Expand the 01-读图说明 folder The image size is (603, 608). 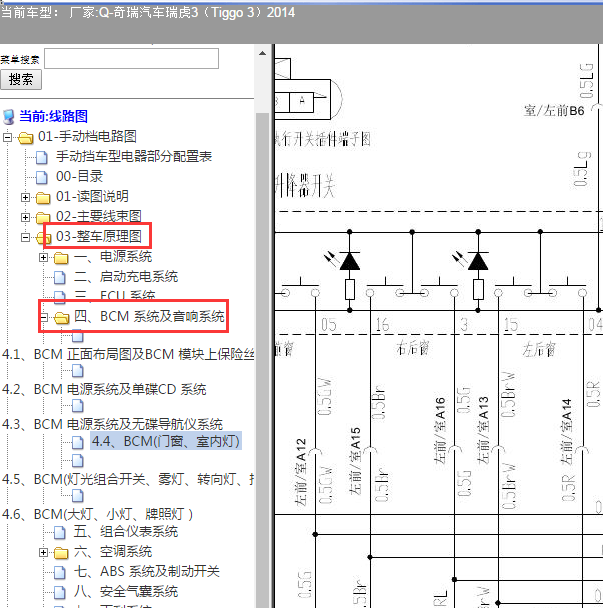tap(25, 197)
